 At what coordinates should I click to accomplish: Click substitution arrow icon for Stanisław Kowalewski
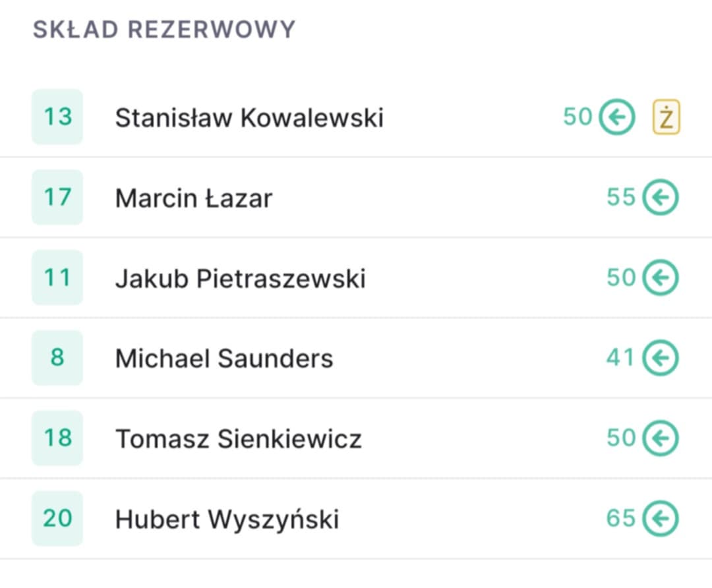coord(616,117)
